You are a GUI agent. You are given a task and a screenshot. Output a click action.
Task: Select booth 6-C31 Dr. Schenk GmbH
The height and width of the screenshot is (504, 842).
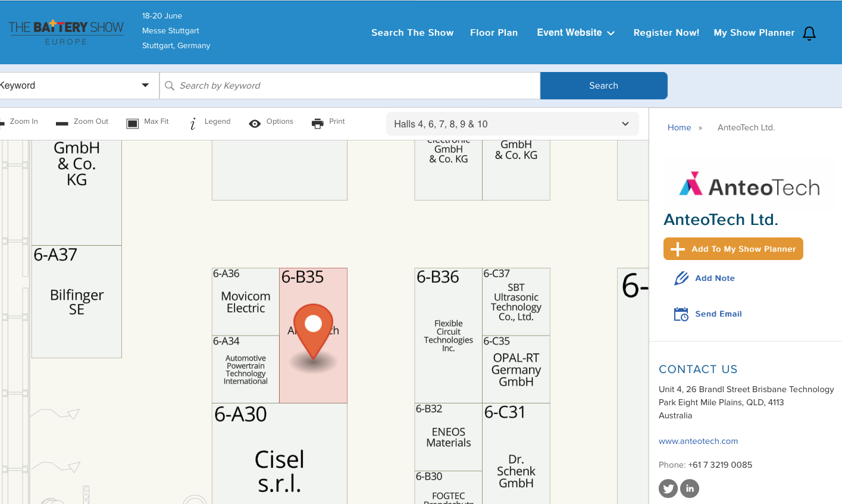pyautogui.click(x=516, y=453)
